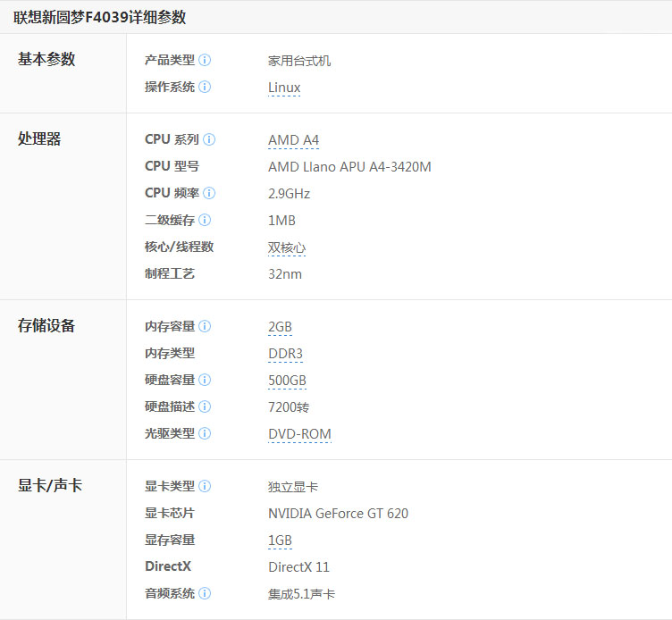The height and width of the screenshot is (620, 672).
Task: Click the 处理器 section heading
Action: (39, 138)
